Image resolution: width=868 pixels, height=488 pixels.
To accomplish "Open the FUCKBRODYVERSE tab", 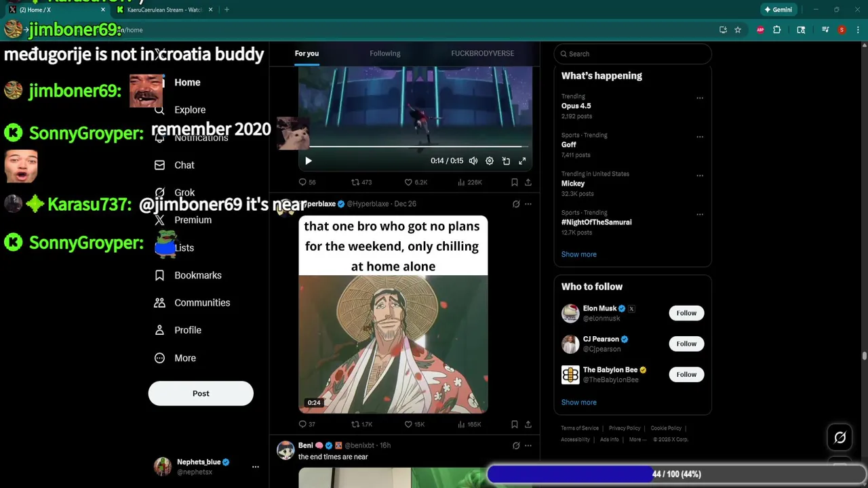I will click(482, 54).
